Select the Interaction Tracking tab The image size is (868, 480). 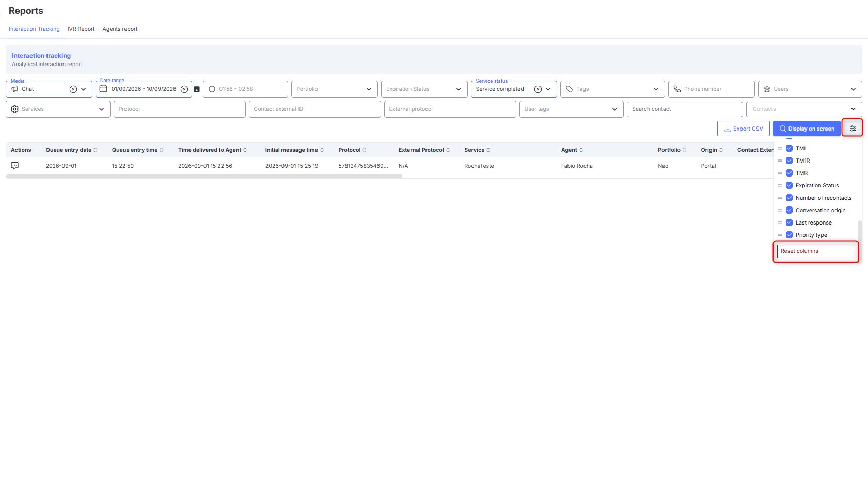point(34,29)
